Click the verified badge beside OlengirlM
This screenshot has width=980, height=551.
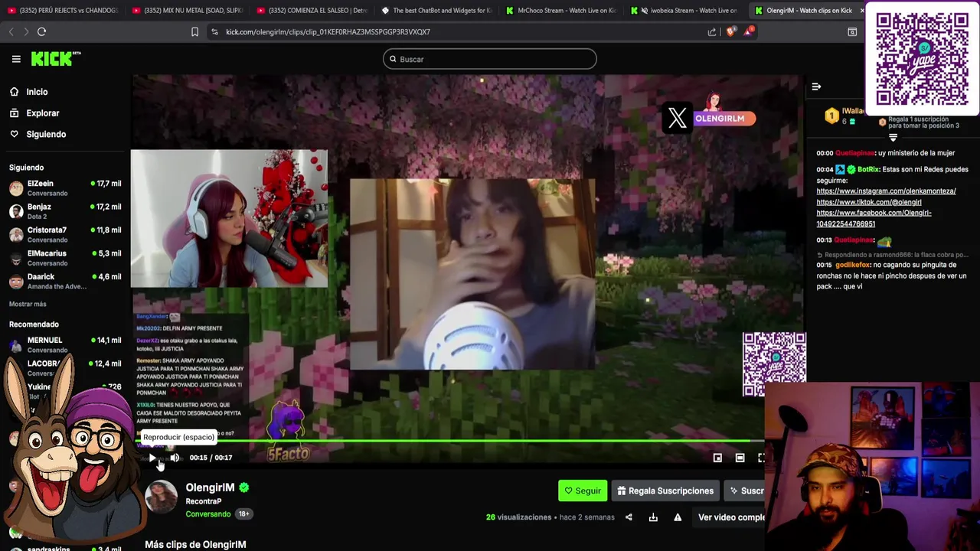[x=243, y=487]
